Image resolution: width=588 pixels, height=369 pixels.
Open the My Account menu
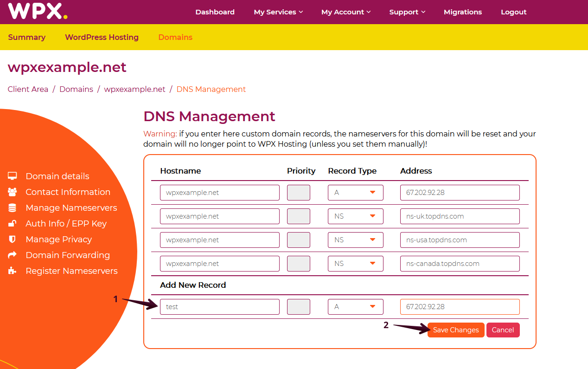pyautogui.click(x=346, y=12)
